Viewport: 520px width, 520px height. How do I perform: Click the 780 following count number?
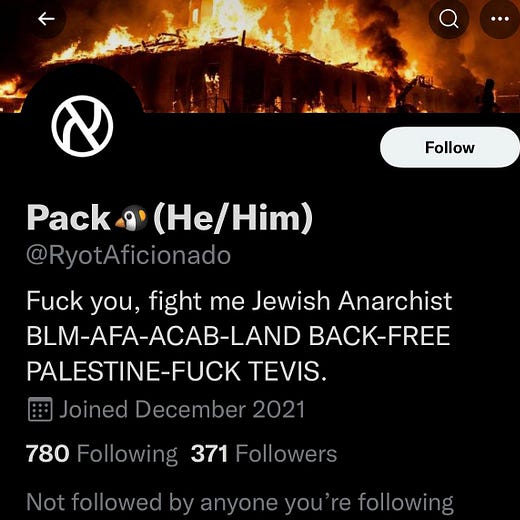click(x=48, y=454)
